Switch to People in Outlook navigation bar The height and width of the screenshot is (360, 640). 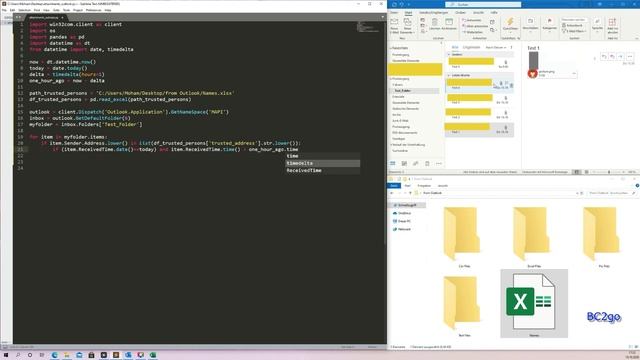tap(416, 164)
